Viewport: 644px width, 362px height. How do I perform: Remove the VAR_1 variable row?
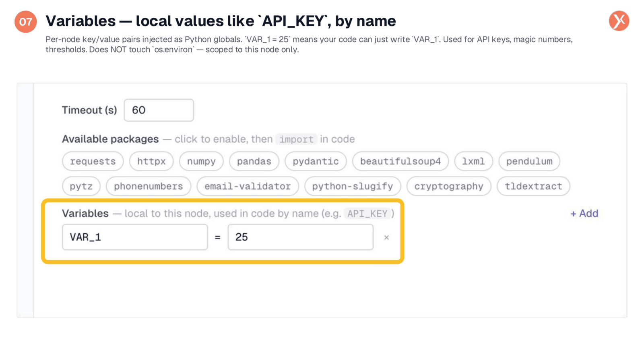386,238
